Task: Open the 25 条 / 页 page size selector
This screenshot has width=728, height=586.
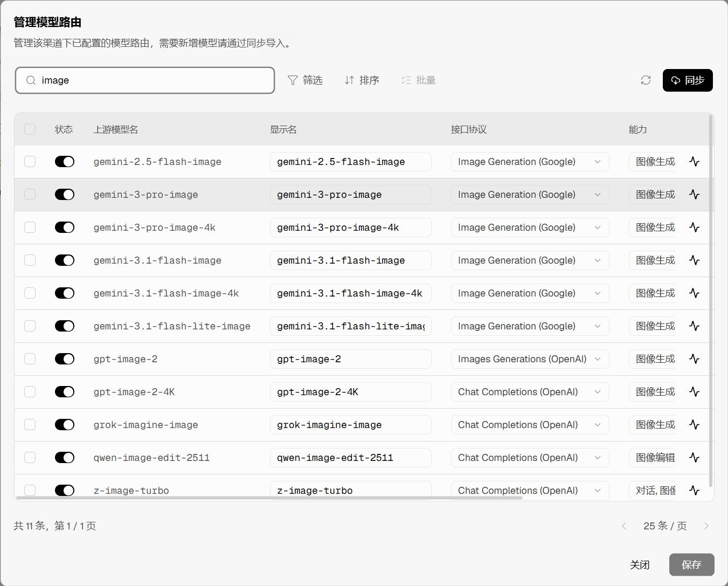Action: tap(665, 526)
